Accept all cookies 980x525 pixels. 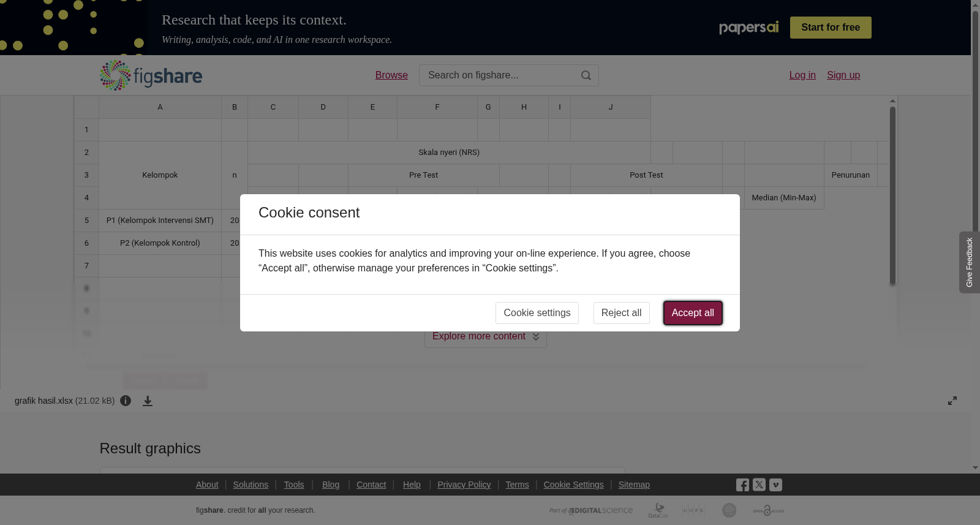click(x=693, y=313)
